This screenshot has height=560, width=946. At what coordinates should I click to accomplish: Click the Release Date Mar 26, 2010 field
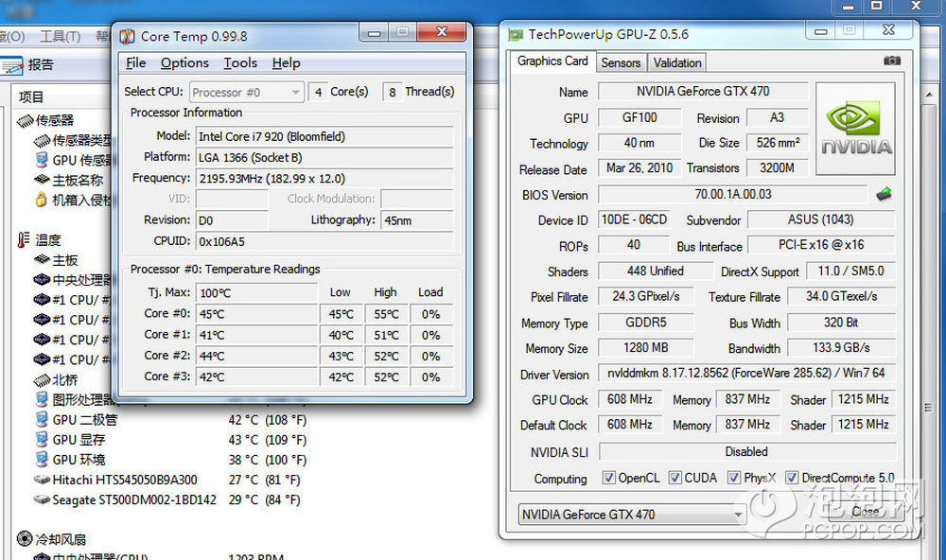click(639, 168)
